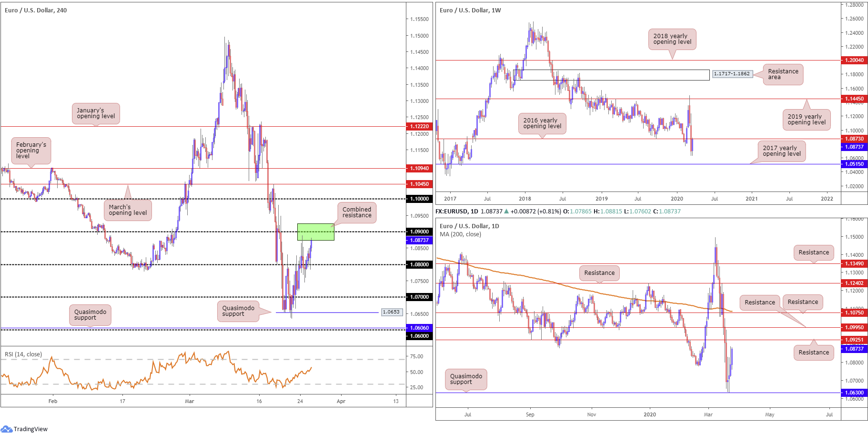Click '2021' on the weekly chart time axis
The width and height of the screenshot is (868, 434).
[751, 199]
